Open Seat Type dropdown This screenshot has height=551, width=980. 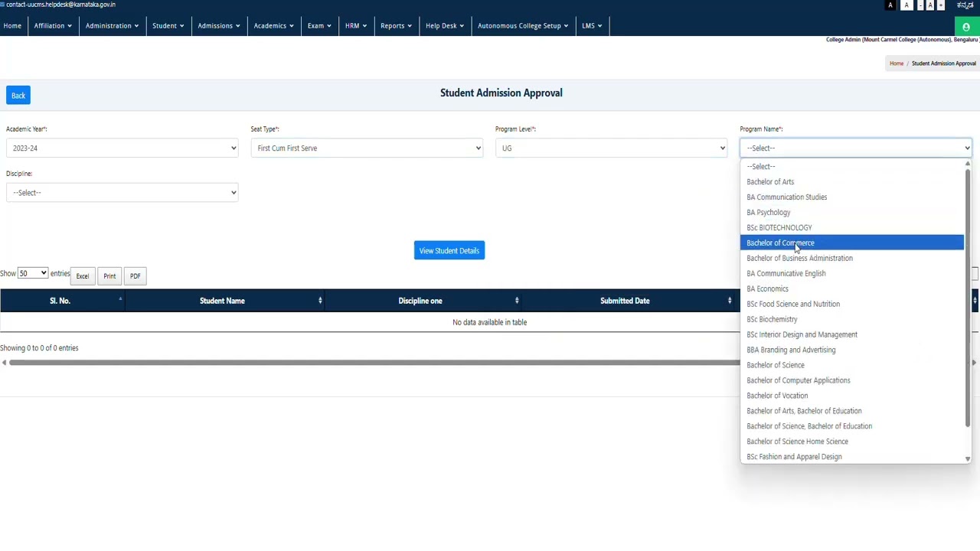[x=367, y=148]
